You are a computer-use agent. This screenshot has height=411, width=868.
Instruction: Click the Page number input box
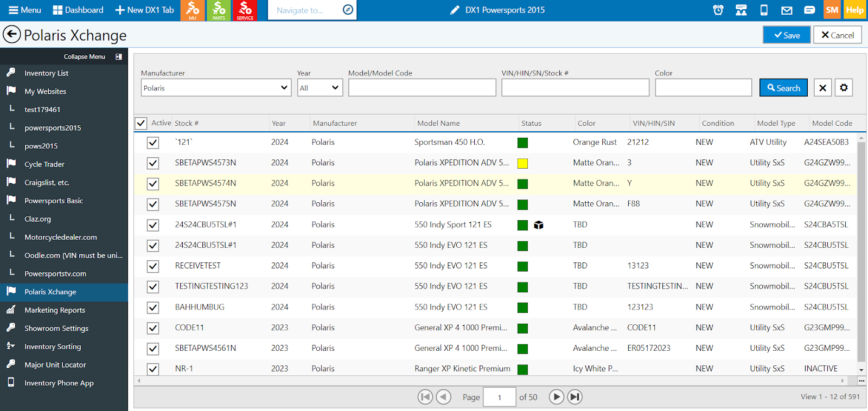(499, 397)
